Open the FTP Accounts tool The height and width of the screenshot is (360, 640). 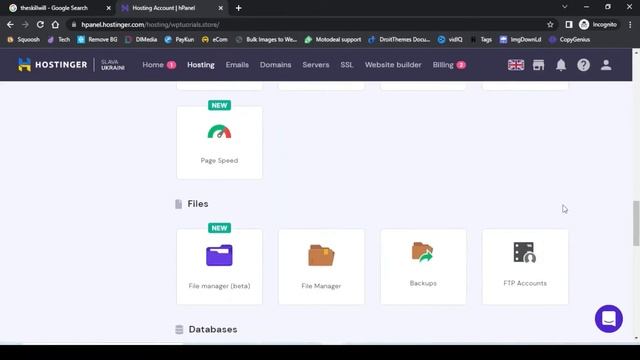pyautogui.click(x=525, y=267)
